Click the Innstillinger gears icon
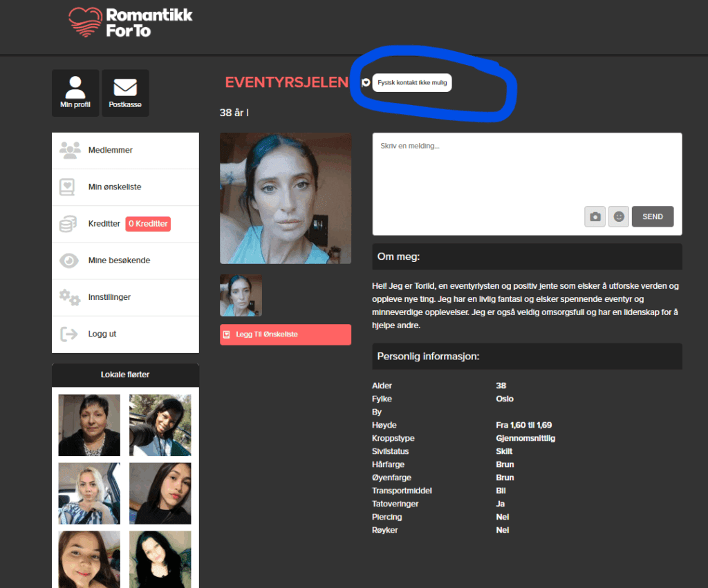Image resolution: width=708 pixels, height=588 pixels. point(70,297)
